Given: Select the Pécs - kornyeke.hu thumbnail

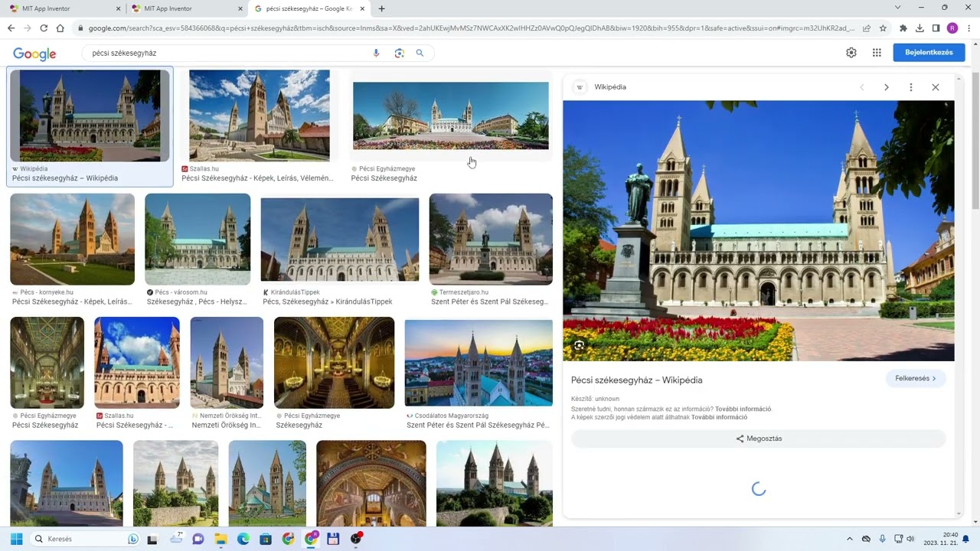Looking at the screenshot, I should 72,239.
